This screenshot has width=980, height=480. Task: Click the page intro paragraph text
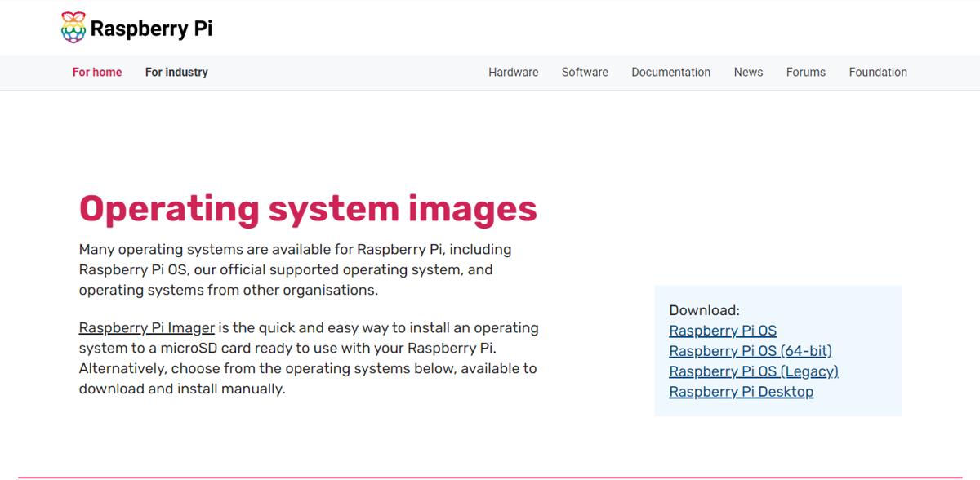[294, 269]
